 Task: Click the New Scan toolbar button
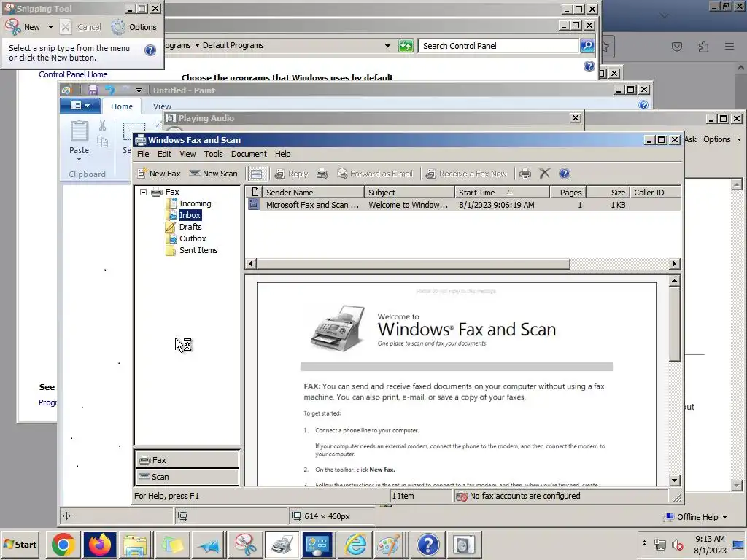[214, 174]
